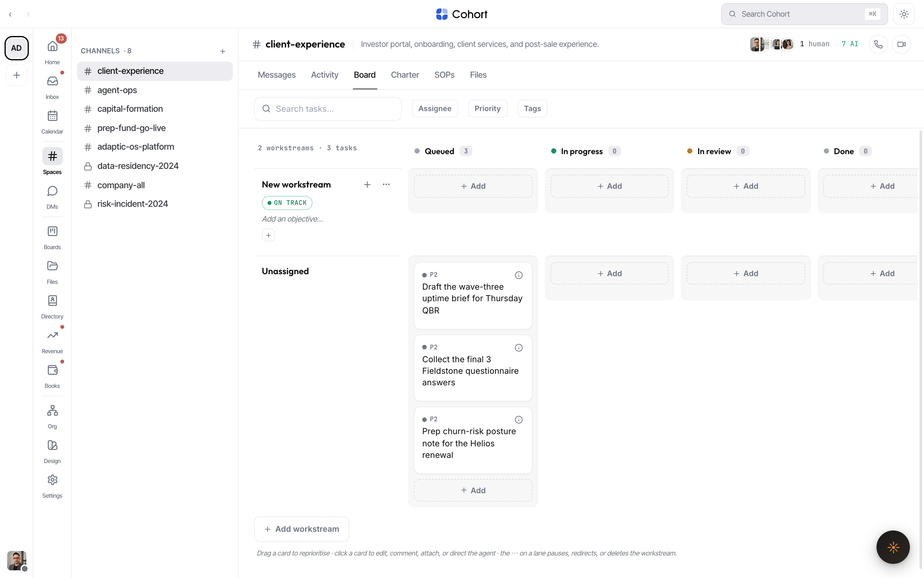Open the Home sidebar icon
Screen dimensions: 924x578
(52, 47)
